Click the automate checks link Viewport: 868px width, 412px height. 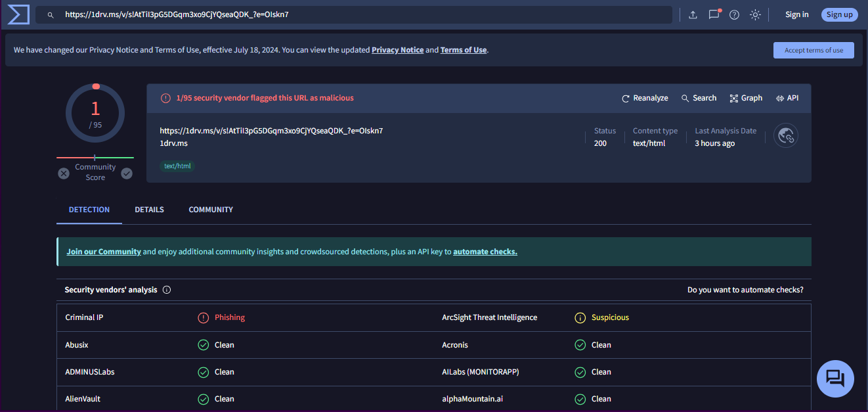point(485,252)
